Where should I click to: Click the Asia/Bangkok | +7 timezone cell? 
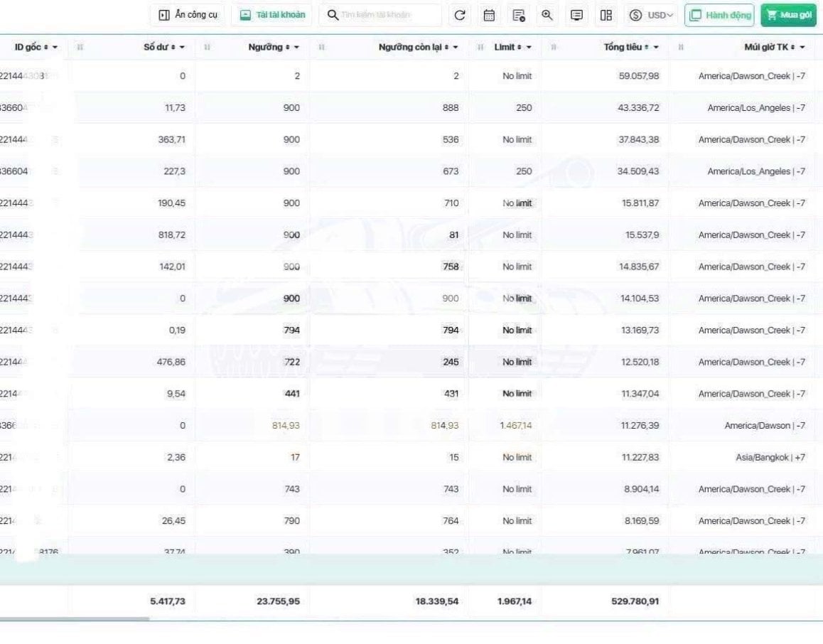770,458
